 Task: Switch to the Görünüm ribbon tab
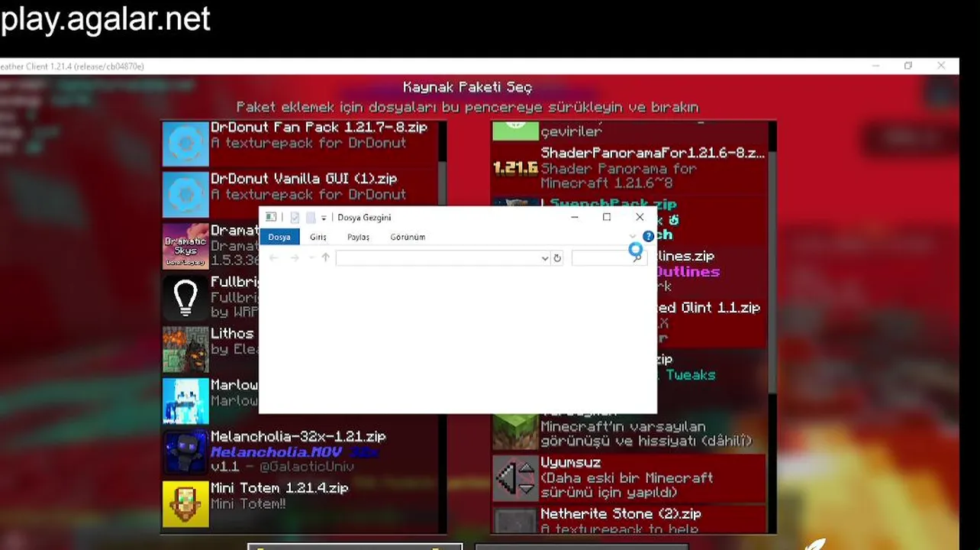408,237
